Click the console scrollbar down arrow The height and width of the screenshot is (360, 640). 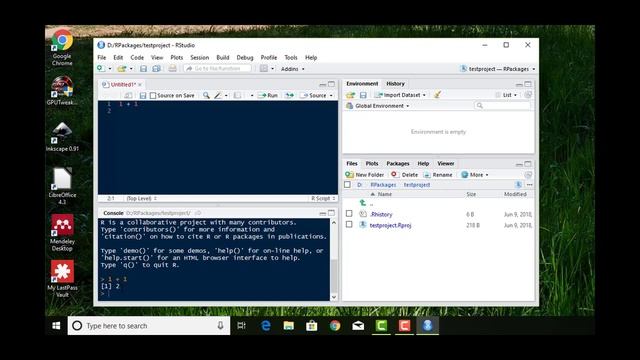[x=334, y=297]
